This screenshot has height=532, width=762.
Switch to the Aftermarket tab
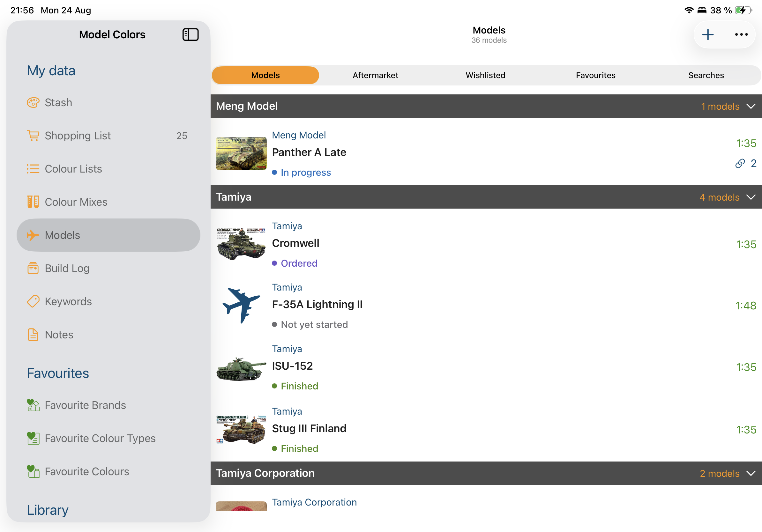375,75
